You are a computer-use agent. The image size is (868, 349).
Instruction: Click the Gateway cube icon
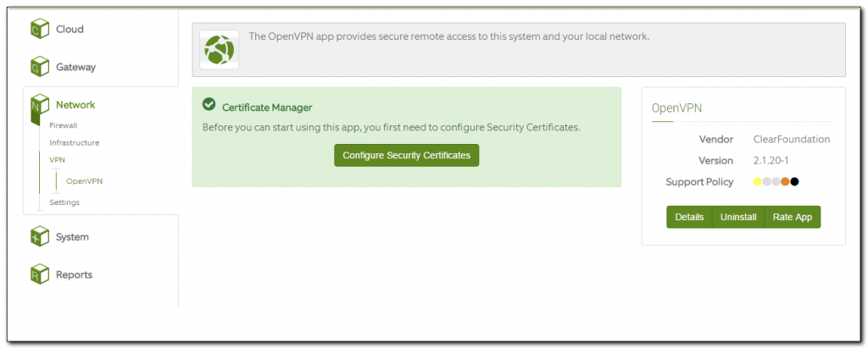40,66
